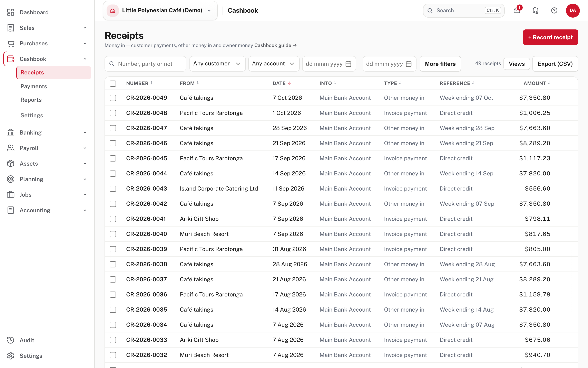Click the help question mark icon
588x368 pixels.
(x=554, y=10)
